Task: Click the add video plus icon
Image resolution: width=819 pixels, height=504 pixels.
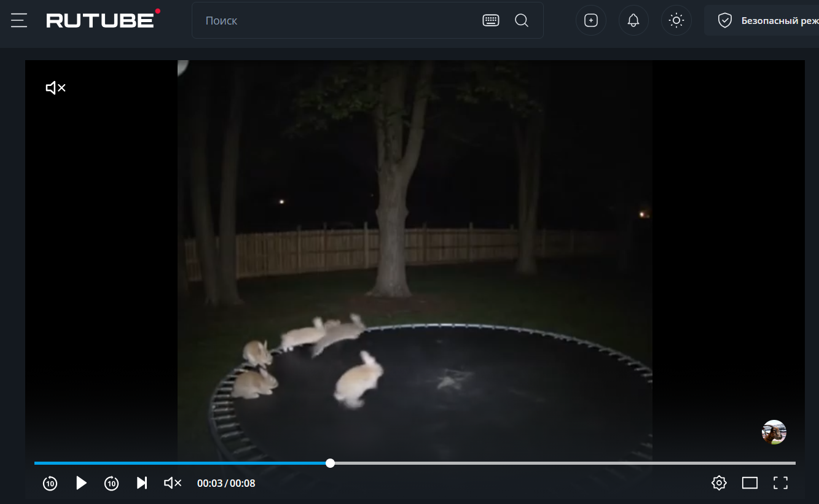Action: [x=590, y=20]
